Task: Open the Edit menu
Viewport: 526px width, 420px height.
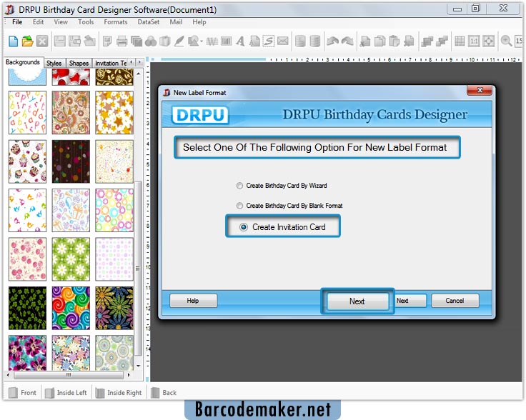Action: 39,22
